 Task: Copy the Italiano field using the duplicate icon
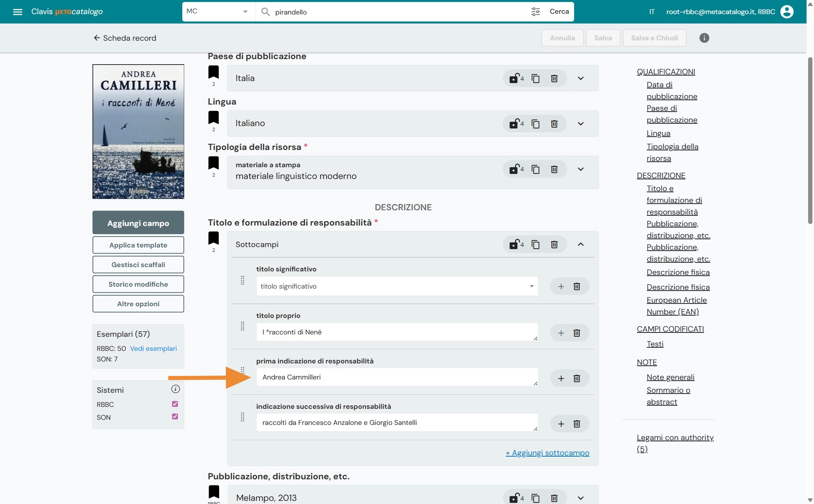(536, 123)
